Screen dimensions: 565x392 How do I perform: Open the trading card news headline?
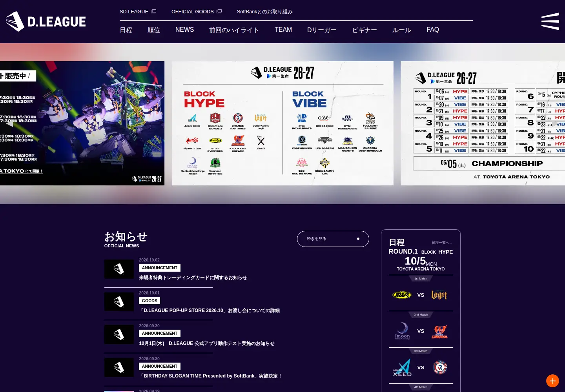click(x=193, y=278)
